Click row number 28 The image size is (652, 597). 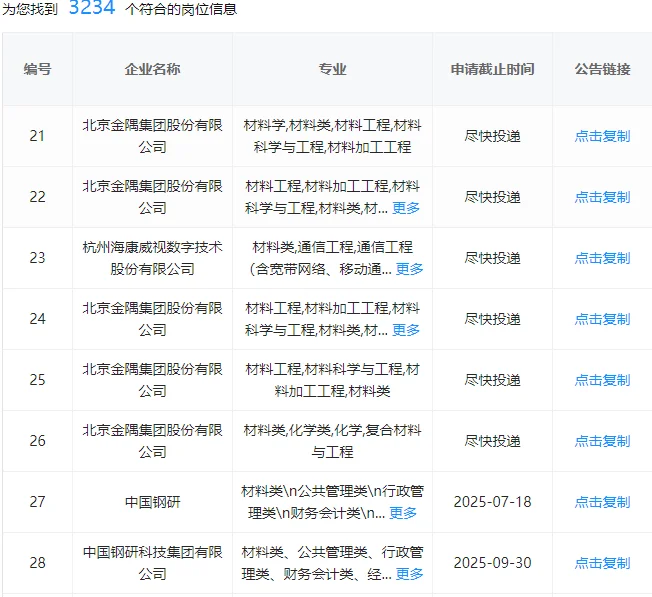(37, 563)
